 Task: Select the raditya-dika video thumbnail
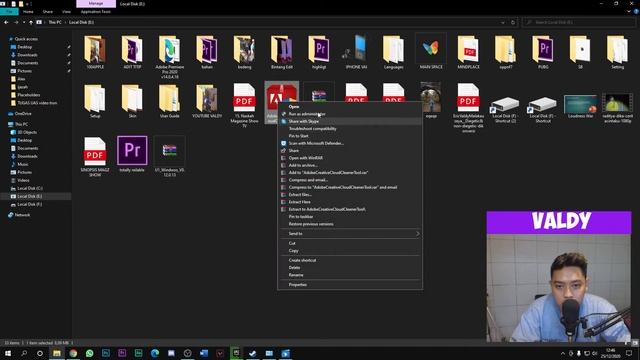618,108
